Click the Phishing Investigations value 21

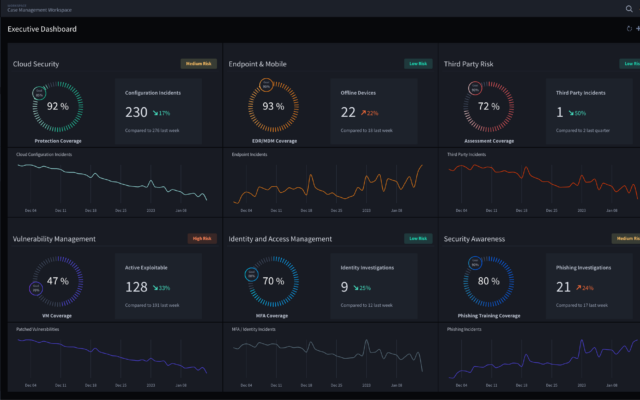[x=563, y=287]
